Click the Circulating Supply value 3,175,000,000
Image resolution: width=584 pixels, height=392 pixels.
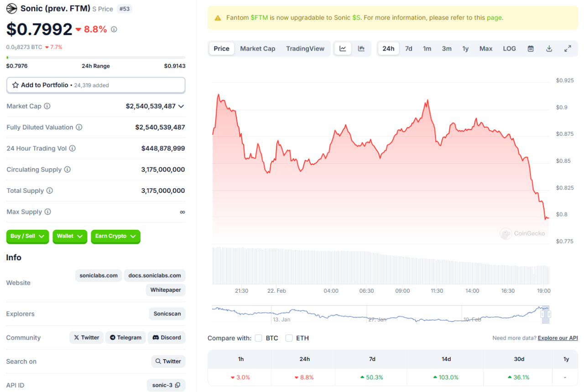(163, 170)
